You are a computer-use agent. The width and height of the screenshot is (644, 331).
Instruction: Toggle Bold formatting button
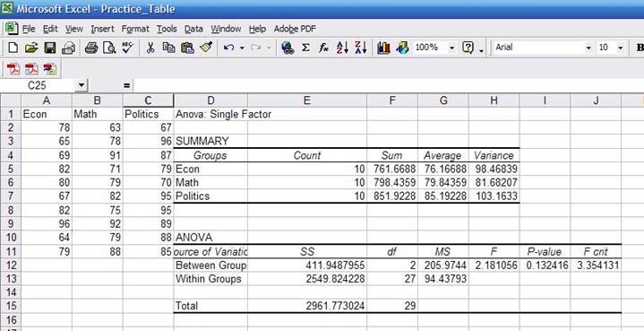639,48
